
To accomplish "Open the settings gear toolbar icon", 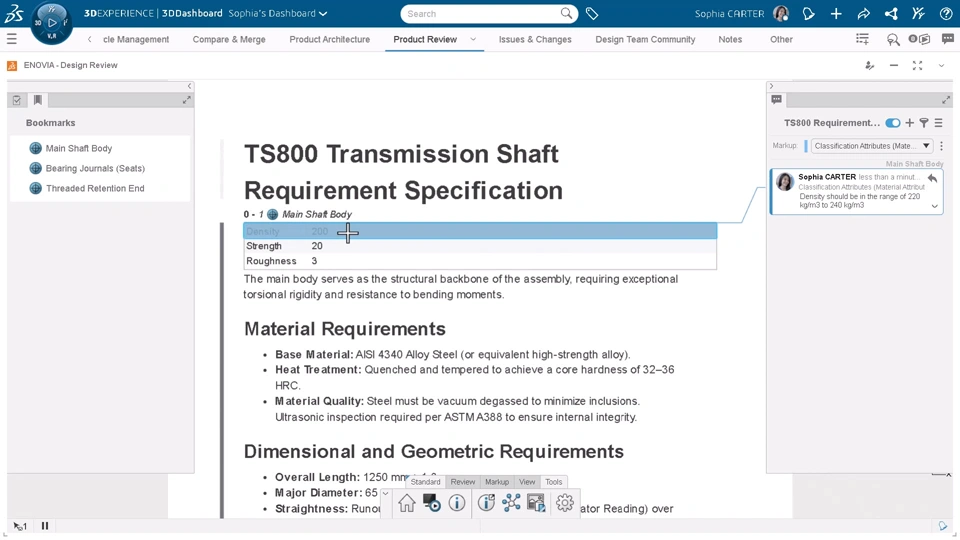I will pyautogui.click(x=564, y=503).
